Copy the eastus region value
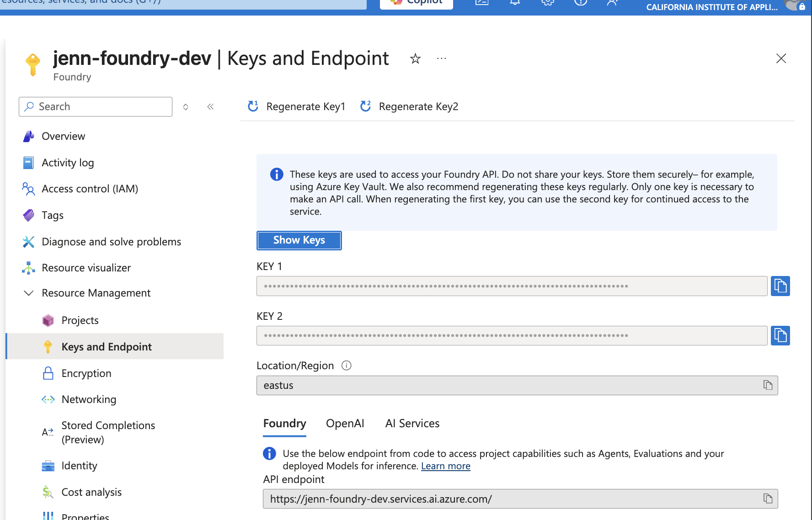 [x=768, y=385]
